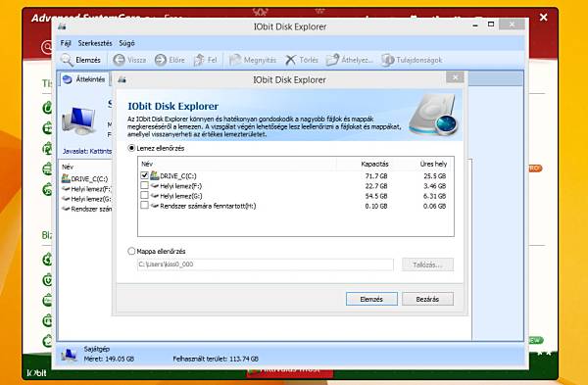
Task: Select Helyi lemez(F:) in left panel list
Action: click(86, 189)
